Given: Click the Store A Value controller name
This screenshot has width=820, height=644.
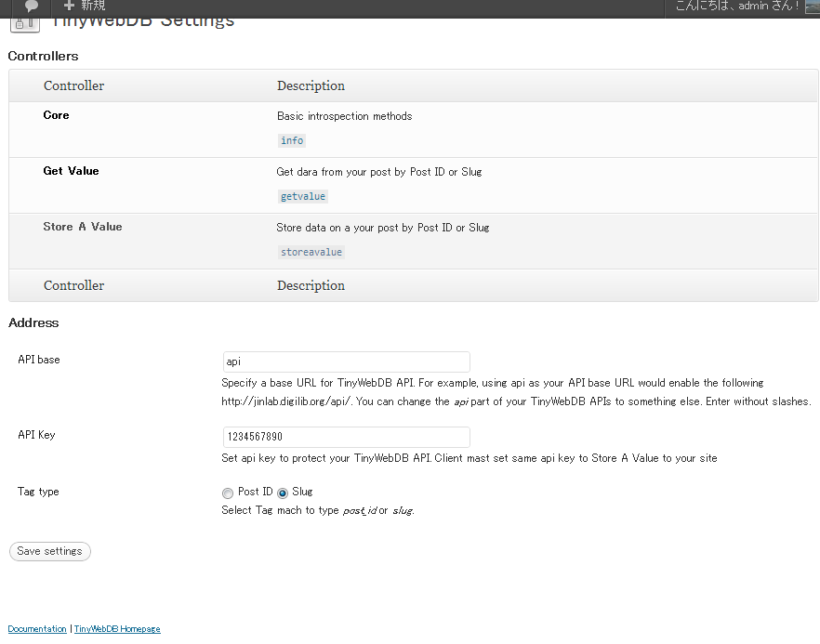Looking at the screenshot, I should pos(83,227).
